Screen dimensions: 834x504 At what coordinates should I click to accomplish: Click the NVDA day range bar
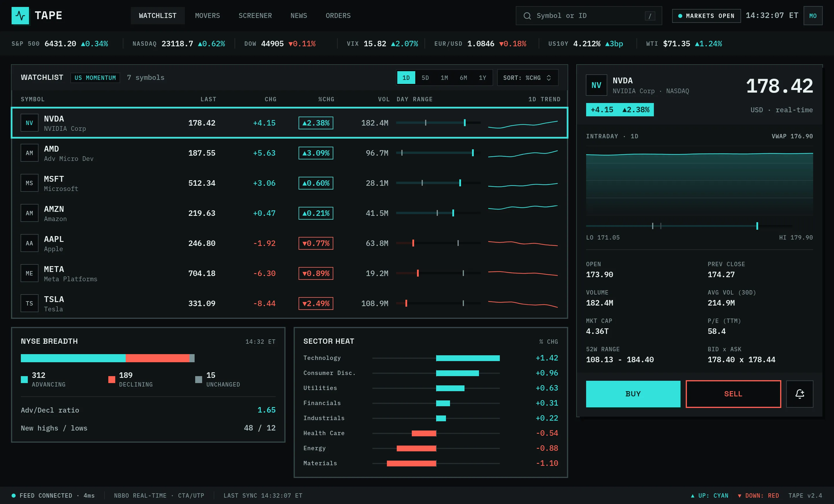coord(438,123)
